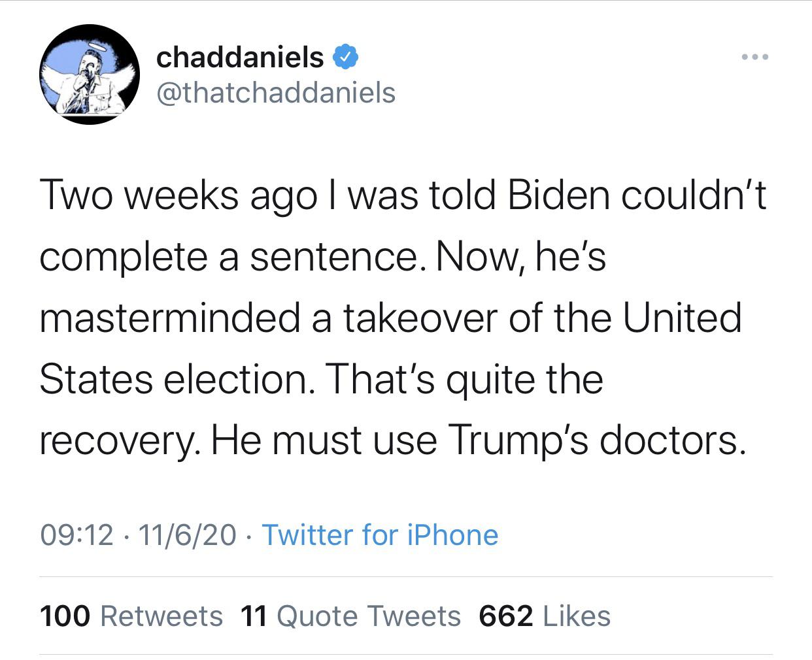This screenshot has height=660, width=812.
Task: Open the @thatchaddaniels handle link
Action: 275,93
